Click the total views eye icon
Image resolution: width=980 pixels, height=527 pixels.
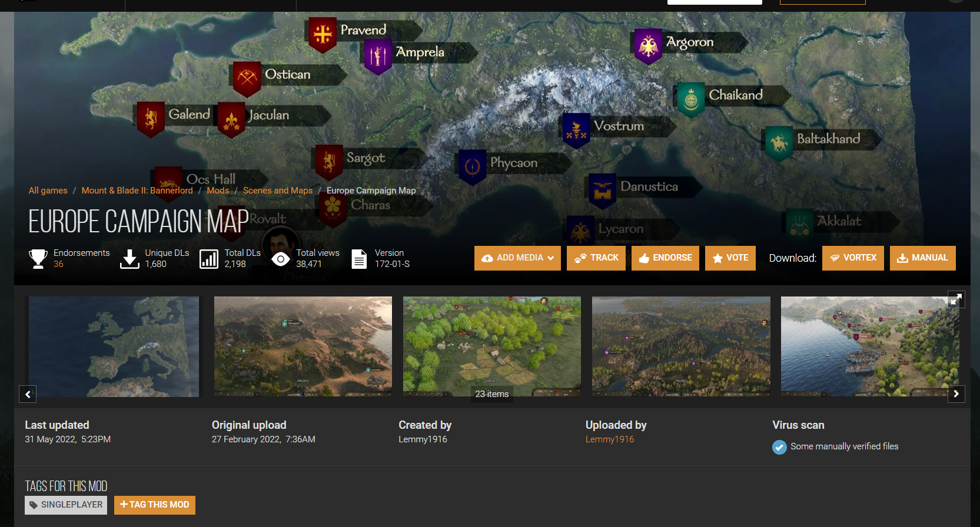[x=281, y=259]
